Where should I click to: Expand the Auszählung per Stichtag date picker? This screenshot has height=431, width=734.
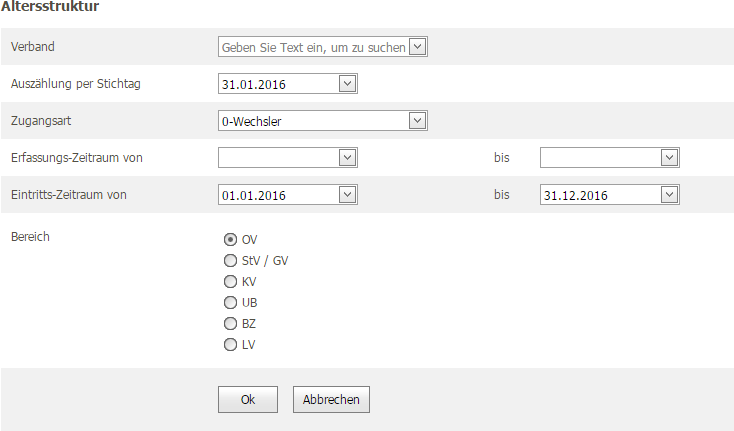(x=347, y=84)
